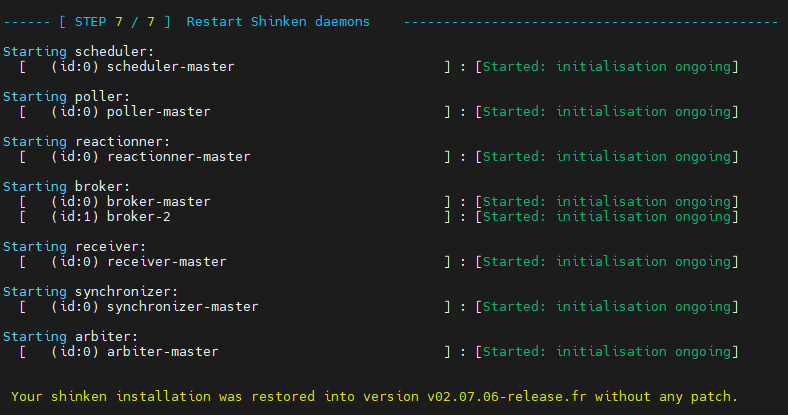Select the reactionner-master daemon name
The width and height of the screenshot is (788, 415).
[x=178, y=157]
